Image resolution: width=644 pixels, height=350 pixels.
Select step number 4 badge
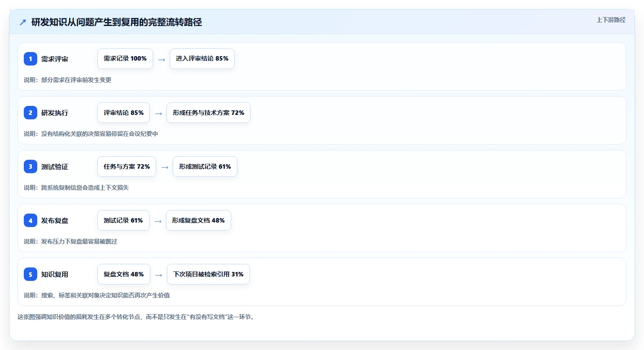tap(31, 220)
